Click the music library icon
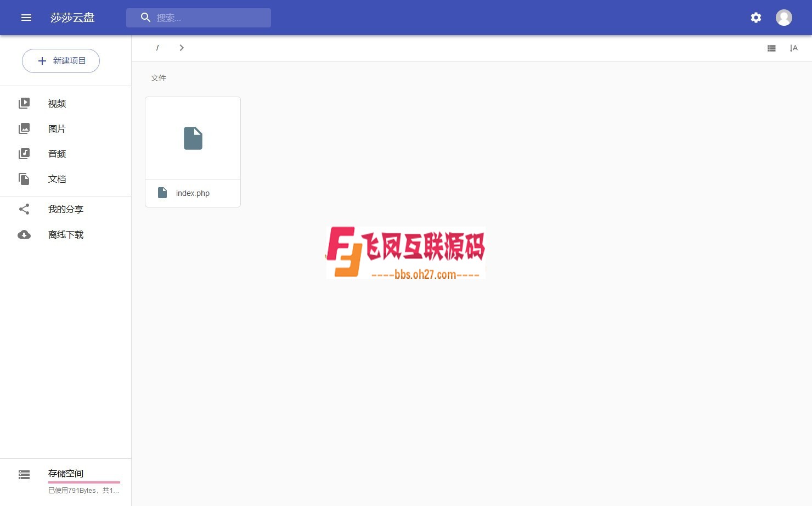Image resolution: width=812 pixels, height=506 pixels. [x=24, y=154]
